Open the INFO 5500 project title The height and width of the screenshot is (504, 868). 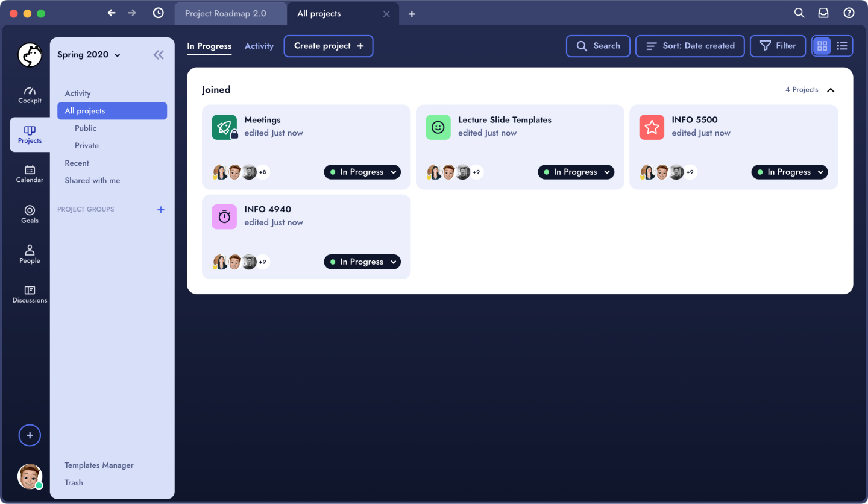(694, 120)
